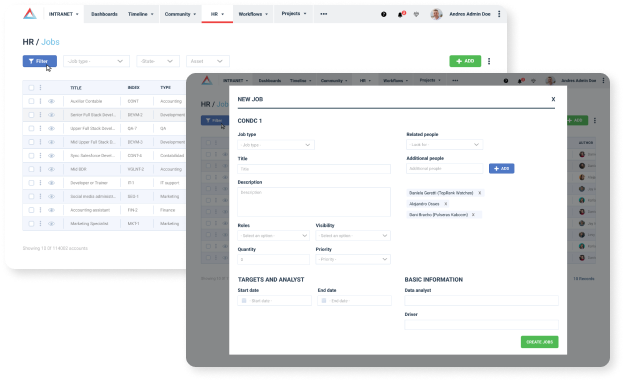Expand the Job type filter dropdown

[x=96, y=61]
